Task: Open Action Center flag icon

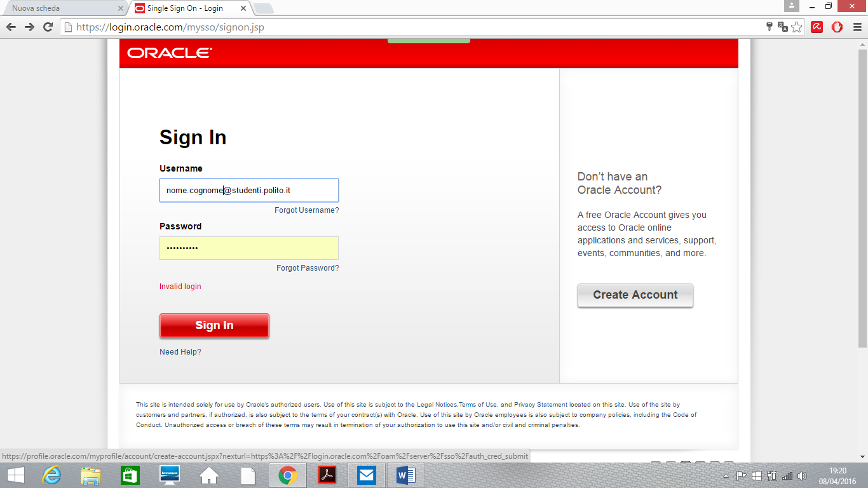Action: pyautogui.click(x=741, y=476)
